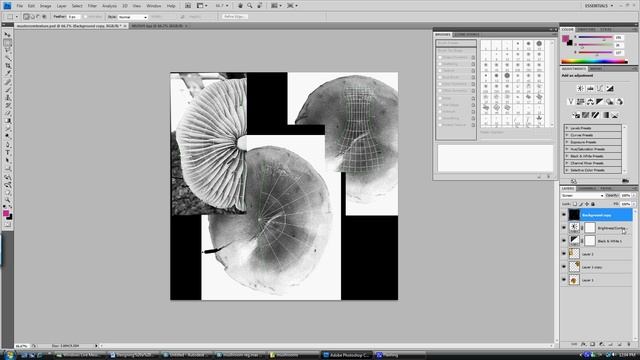Add an Invert adjustment
The image size is (640, 360).
576,115
